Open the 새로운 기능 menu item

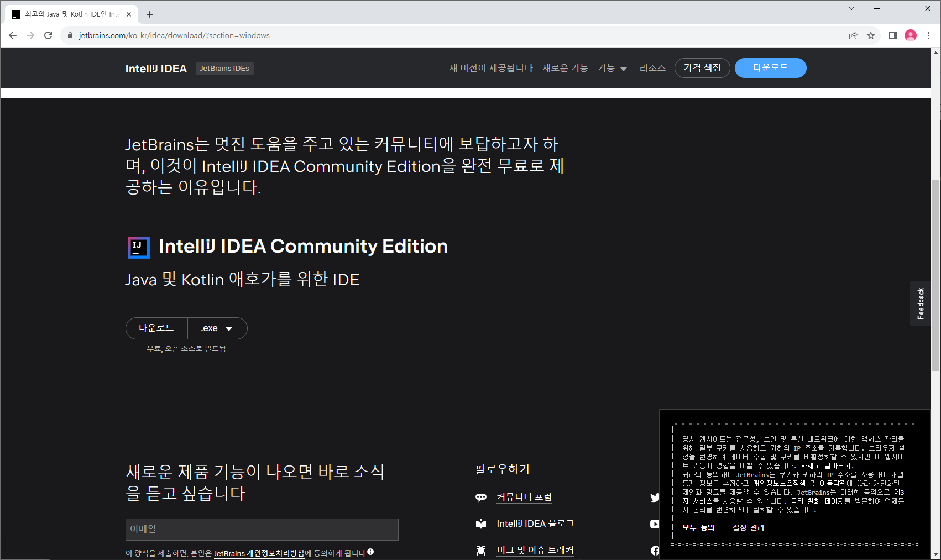(565, 68)
